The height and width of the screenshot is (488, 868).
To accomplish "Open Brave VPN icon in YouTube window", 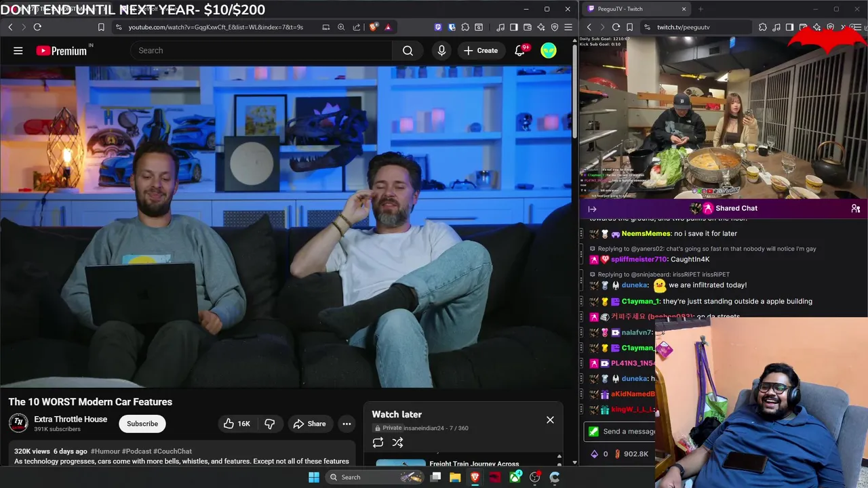I will [555, 27].
